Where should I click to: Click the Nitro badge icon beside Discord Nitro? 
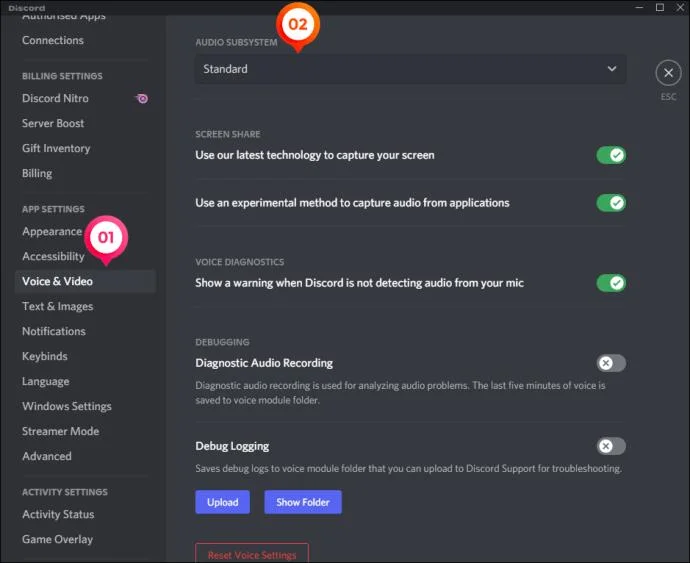click(142, 99)
